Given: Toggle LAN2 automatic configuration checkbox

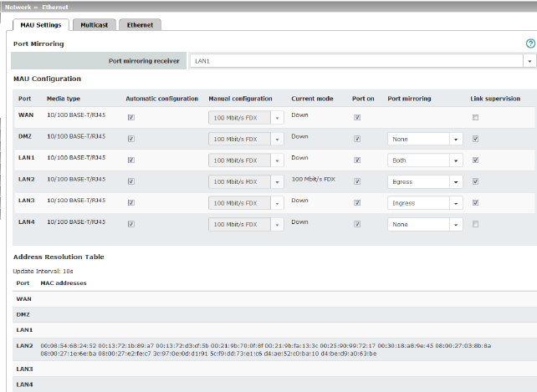Looking at the screenshot, I should [x=131, y=181].
